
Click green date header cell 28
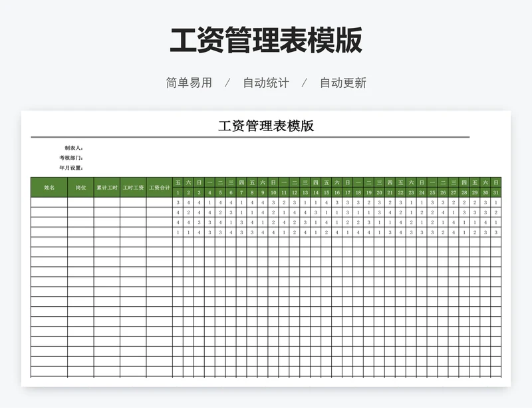(464, 192)
